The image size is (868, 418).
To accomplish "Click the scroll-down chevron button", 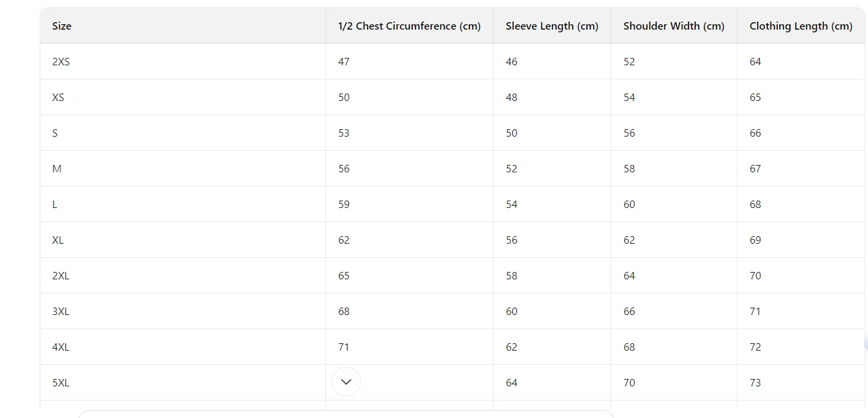I will (346, 382).
